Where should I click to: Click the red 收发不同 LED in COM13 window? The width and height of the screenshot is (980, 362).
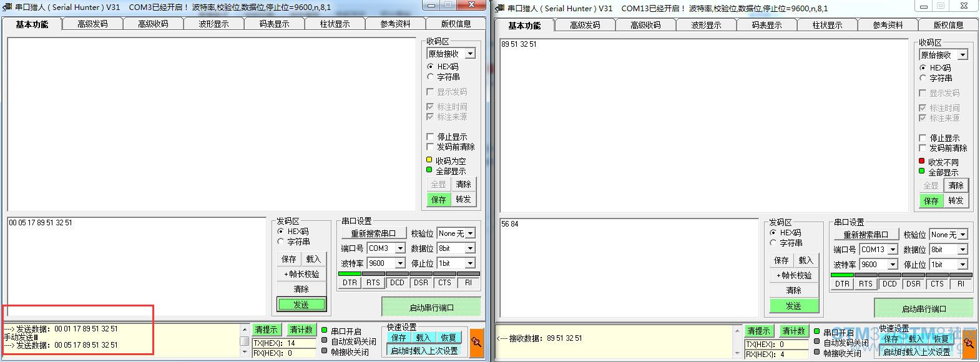tap(922, 161)
